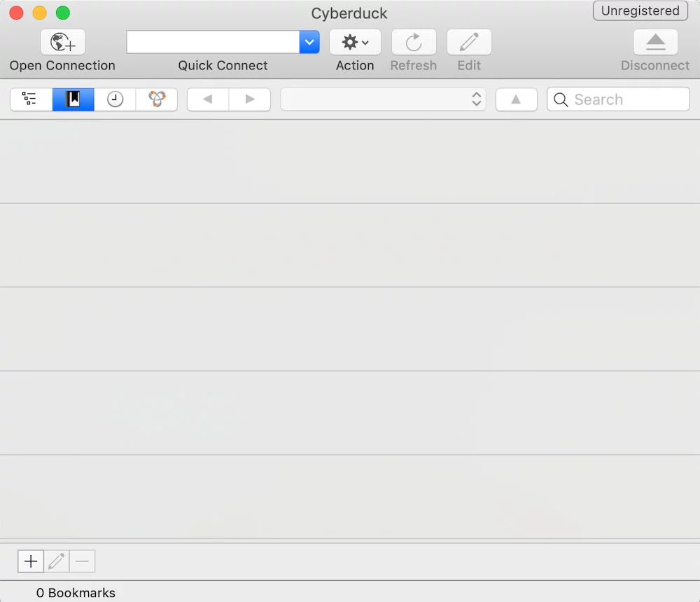Open the Action gear menu
700x602 pixels.
click(355, 42)
